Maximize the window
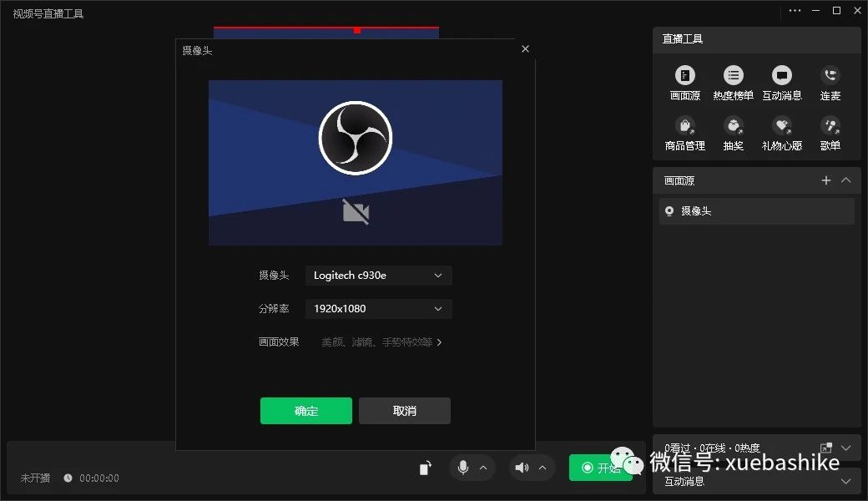 coord(836,11)
